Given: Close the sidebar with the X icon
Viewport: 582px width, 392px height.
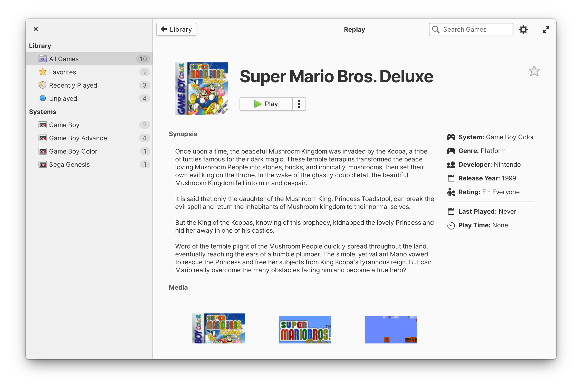Looking at the screenshot, I should (36, 29).
